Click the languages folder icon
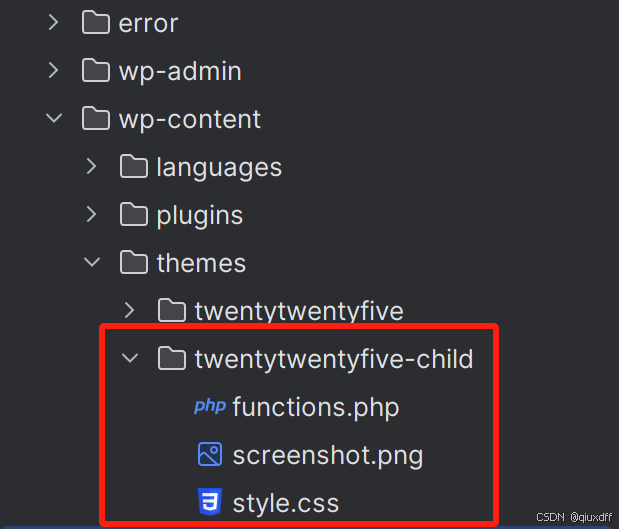619x529 pixels. point(134,167)
